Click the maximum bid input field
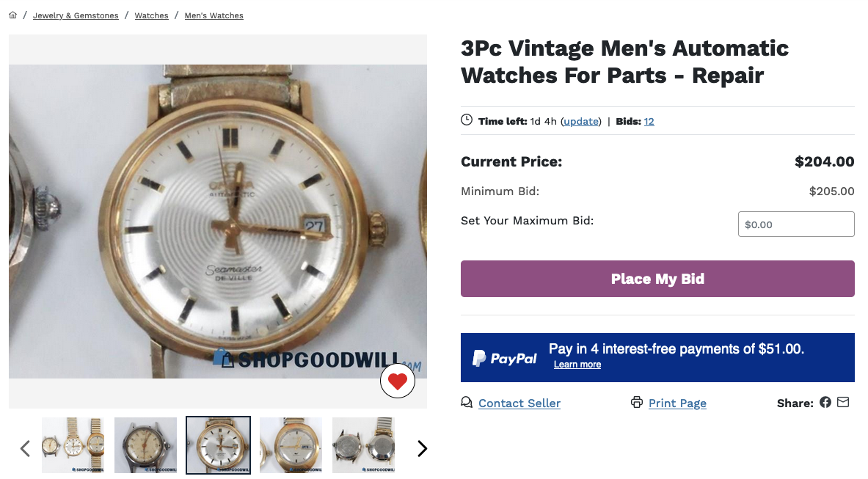 796,224
